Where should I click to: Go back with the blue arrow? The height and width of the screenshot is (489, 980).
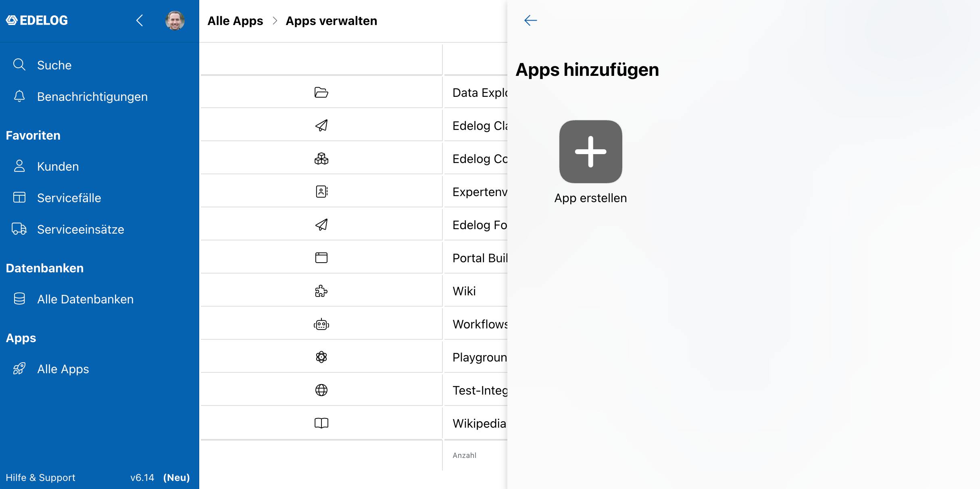point(530,20)
